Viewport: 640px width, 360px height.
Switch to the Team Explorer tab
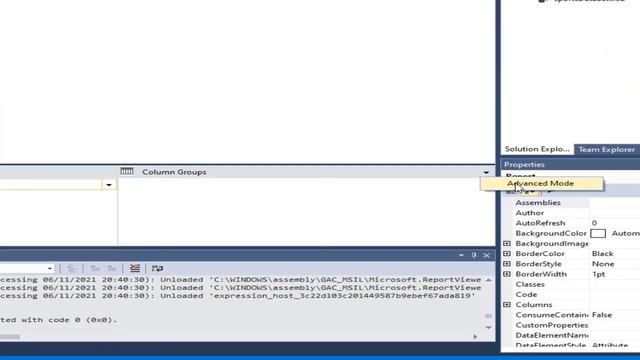[x=607, y=149]
